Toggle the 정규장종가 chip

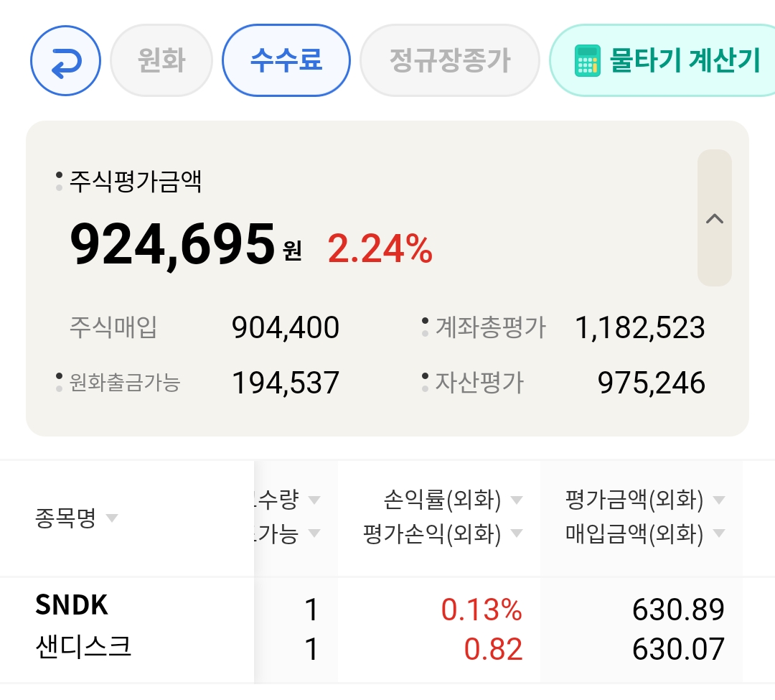pos(449,60)
